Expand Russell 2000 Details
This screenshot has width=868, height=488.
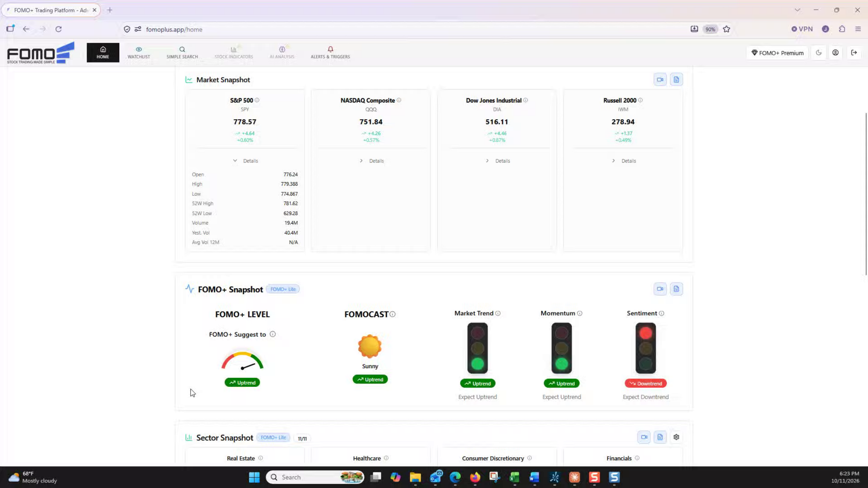(x=624, y=161)
